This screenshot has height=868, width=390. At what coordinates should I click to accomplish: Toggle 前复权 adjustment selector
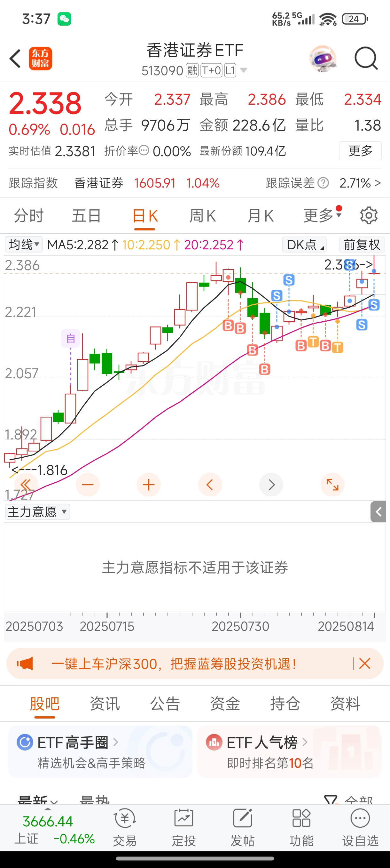coord(362,245)
